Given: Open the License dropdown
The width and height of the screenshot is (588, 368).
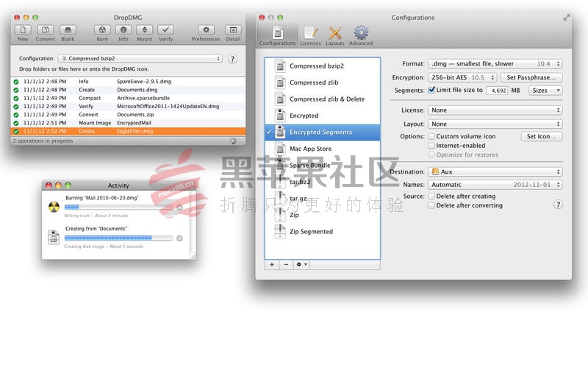Looking at the screenshot, I should click(495, 110).
